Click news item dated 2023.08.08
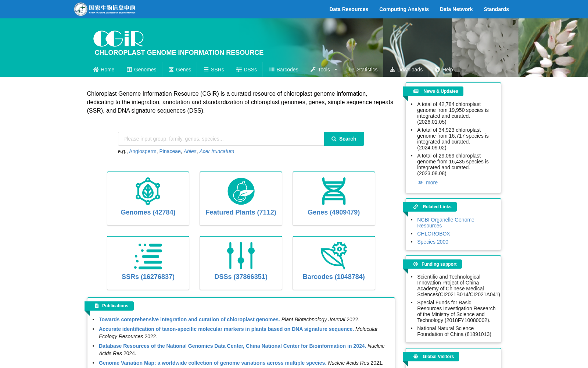Screen dimensions: 588x368 coord(453,164)
